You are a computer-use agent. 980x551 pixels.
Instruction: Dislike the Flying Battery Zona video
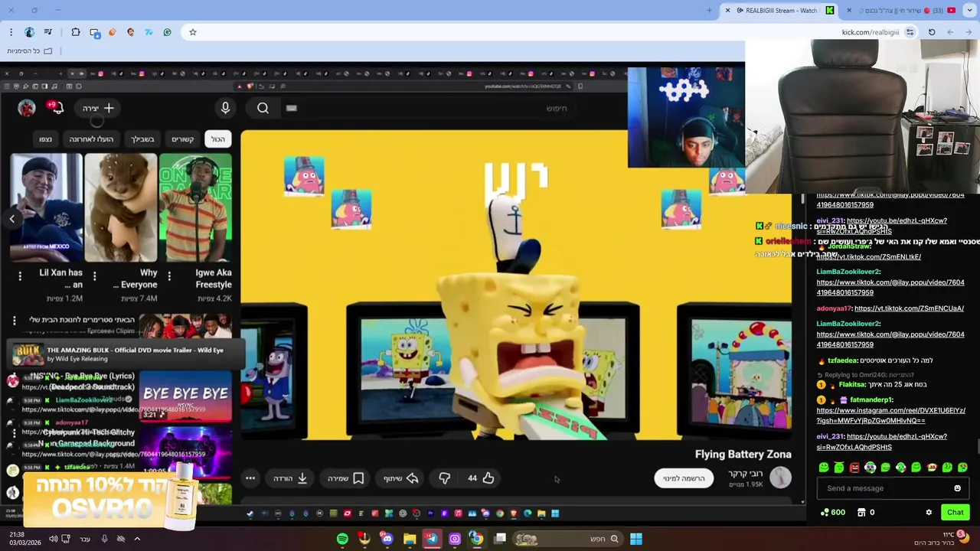point(445,478)
